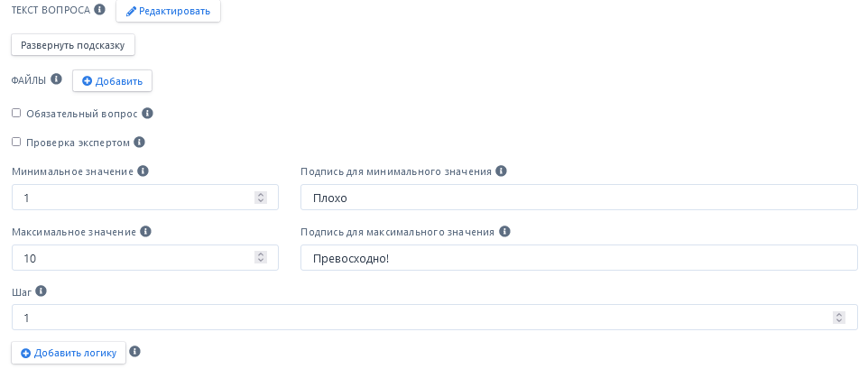Show info for Обязательный вопрос
Viewport: 868px width, 369px height.
[x=148, y=114]
